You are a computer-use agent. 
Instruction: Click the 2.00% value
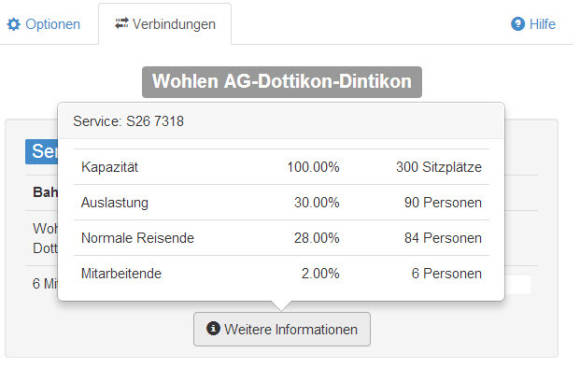point(320,273)
